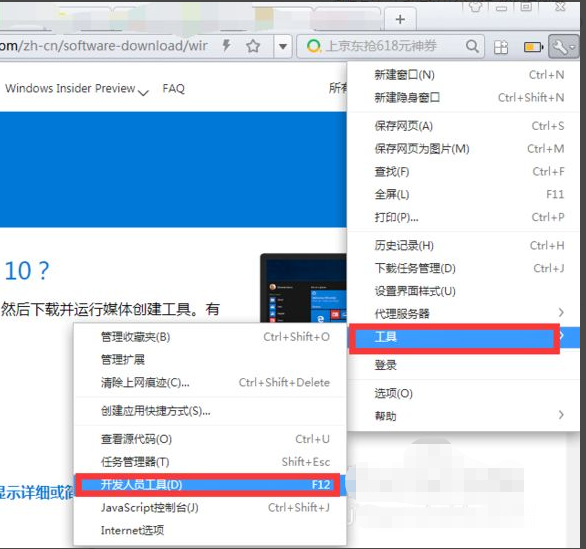Image resolution: width=586 pixels, height=549 pixels.
Task: Select 设置界面样式(U)
Action: pyautogui.click(x=463, y=291)
